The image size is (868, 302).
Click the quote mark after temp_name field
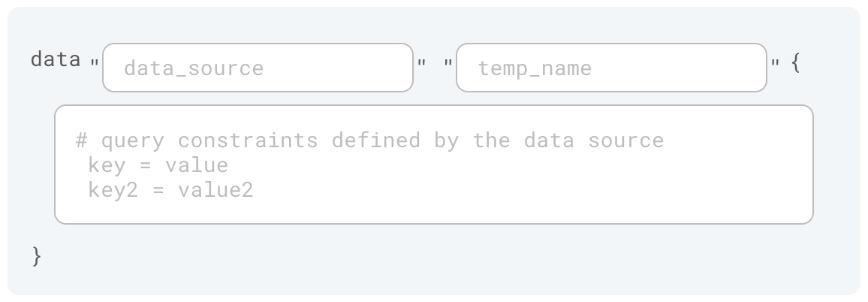pos(775,62)
